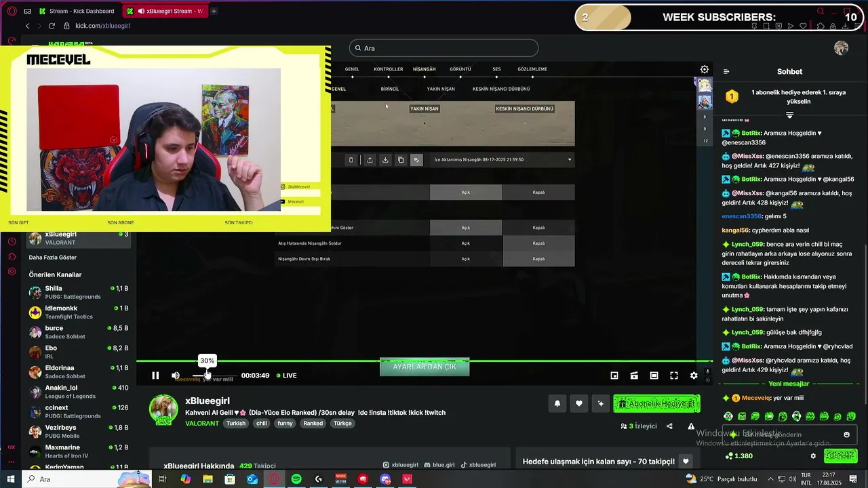The image size is (868, 488).
Task: Switch to theater mode icon
Action: 654,375
